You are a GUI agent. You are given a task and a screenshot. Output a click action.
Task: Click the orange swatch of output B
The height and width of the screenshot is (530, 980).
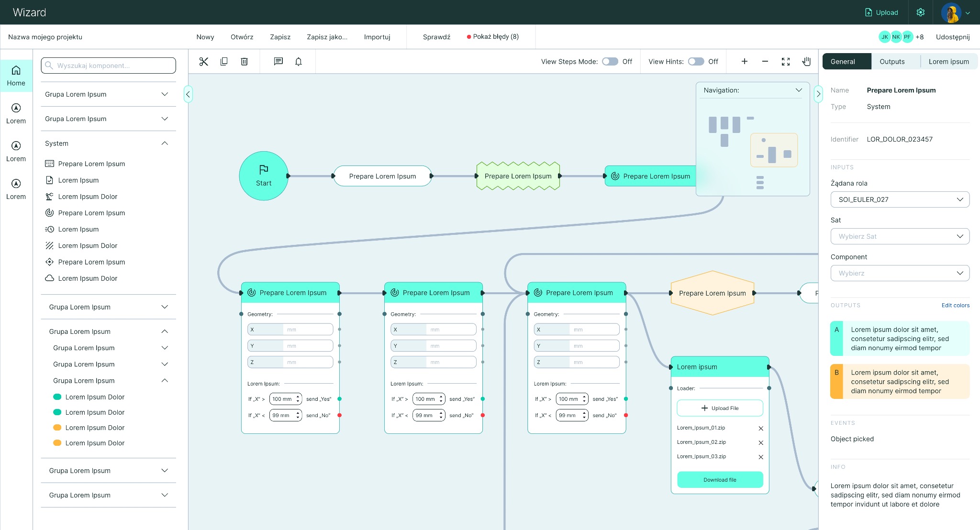(836, 381)
